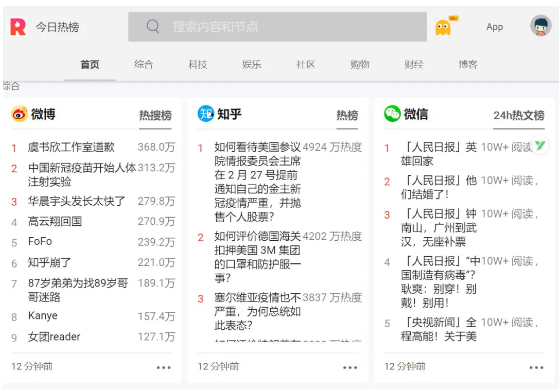Open 高云翔回国 topic

(x=55, y=222)
